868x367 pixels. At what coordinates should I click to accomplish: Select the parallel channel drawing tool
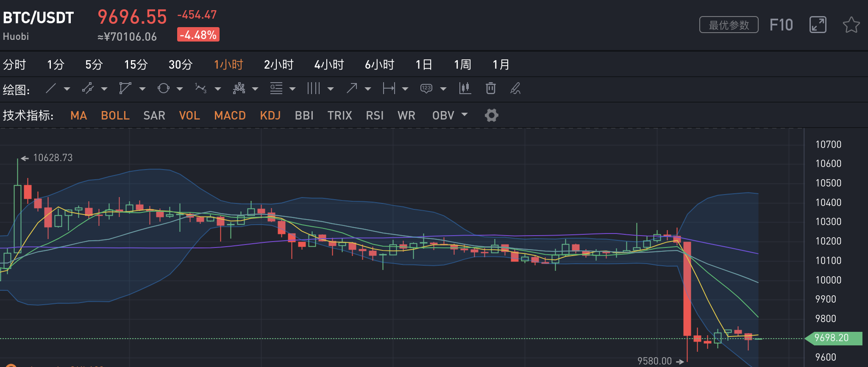[88, 88]
